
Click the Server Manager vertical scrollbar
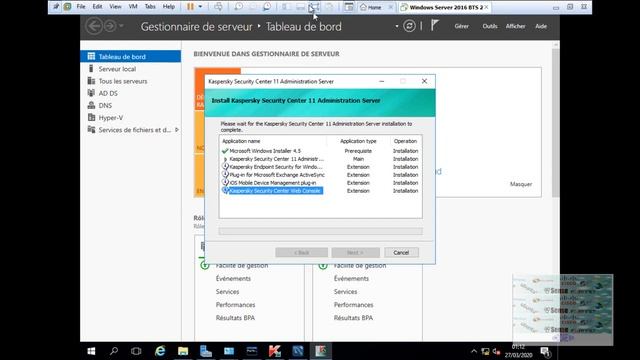coord(556,122)
